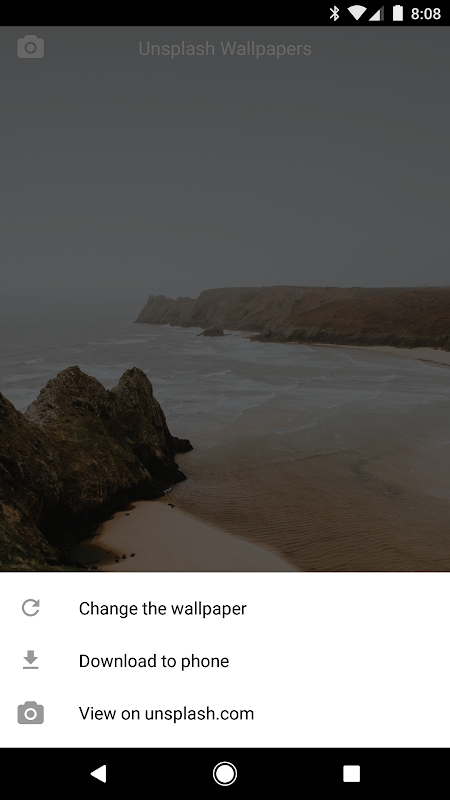Tap the cellular signal icon in status bar
Screen dimensions: 450x800
coord(376,14)
